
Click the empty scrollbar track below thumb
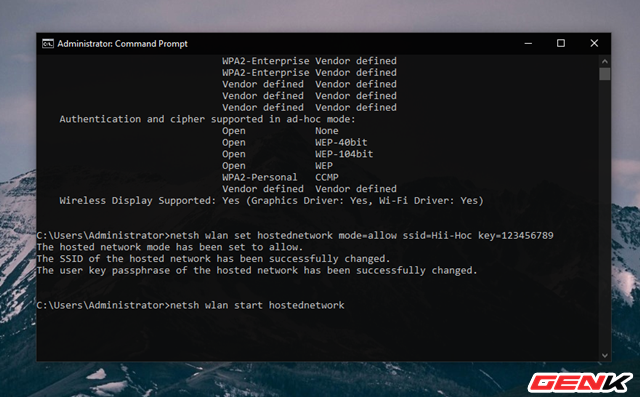click(605, 215)
